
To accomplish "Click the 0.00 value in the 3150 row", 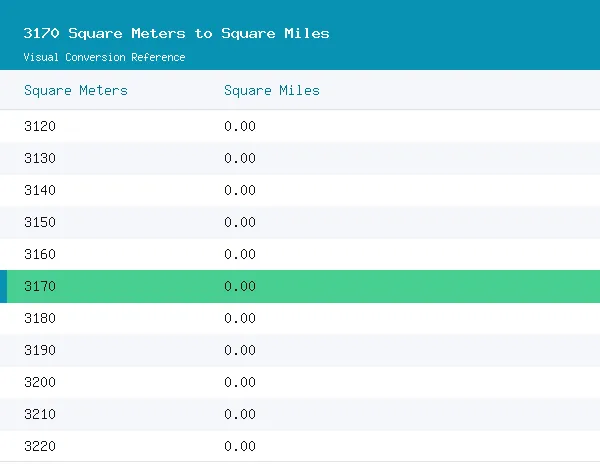I will [x=240, y=222].
